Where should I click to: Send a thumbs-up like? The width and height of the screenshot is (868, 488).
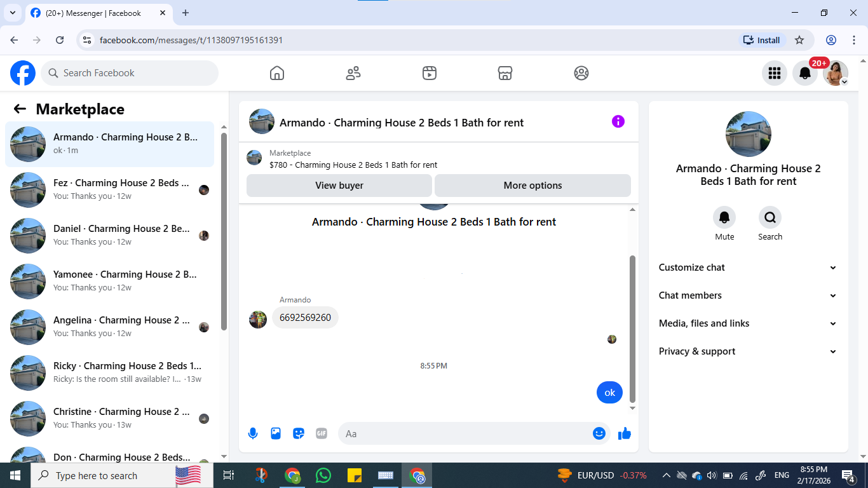[625, 433]
